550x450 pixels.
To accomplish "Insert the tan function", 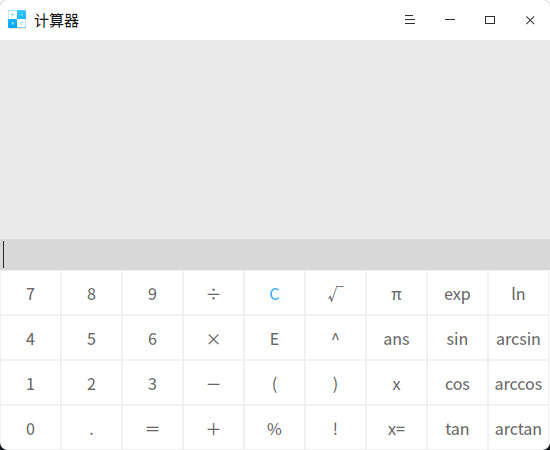I will [x=457, y=428].
